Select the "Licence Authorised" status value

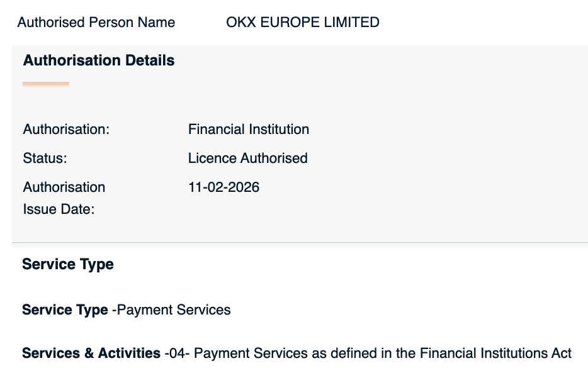(247, 159)
